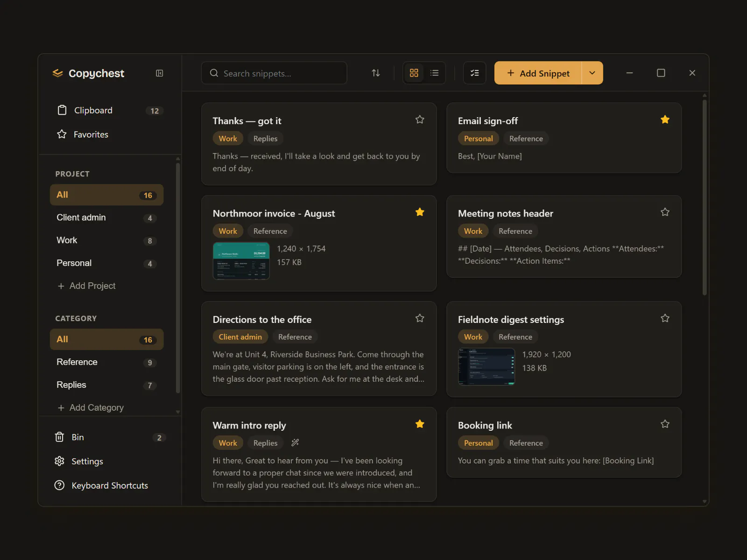The height and width of the screenshot is (560, 747).
Task: Click the Fieldnote digest settings thumbnail
Action: pos(486,367)
